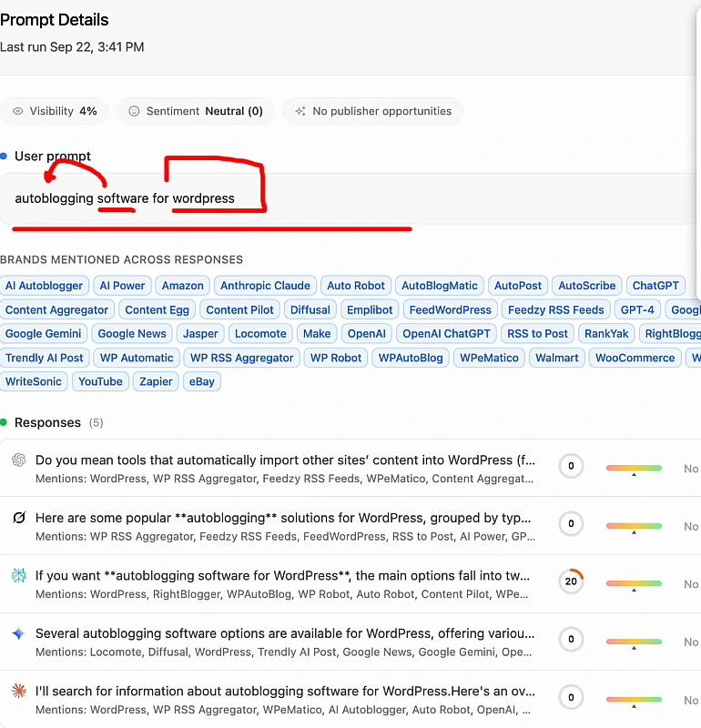Click score circle 0 on 'Do you mean tools' response
Image resolution: width=701 pixels, height=728 pixels.
pos(571,466)
